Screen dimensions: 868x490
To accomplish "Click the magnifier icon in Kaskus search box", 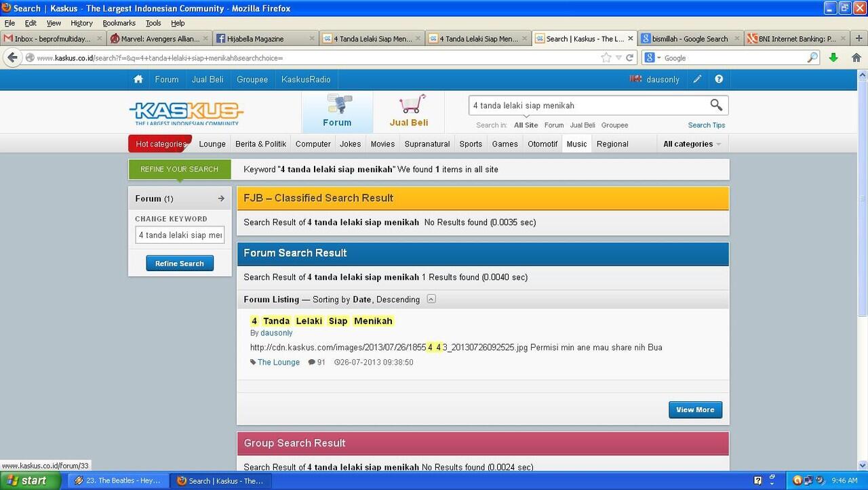I will pos(716,104).
